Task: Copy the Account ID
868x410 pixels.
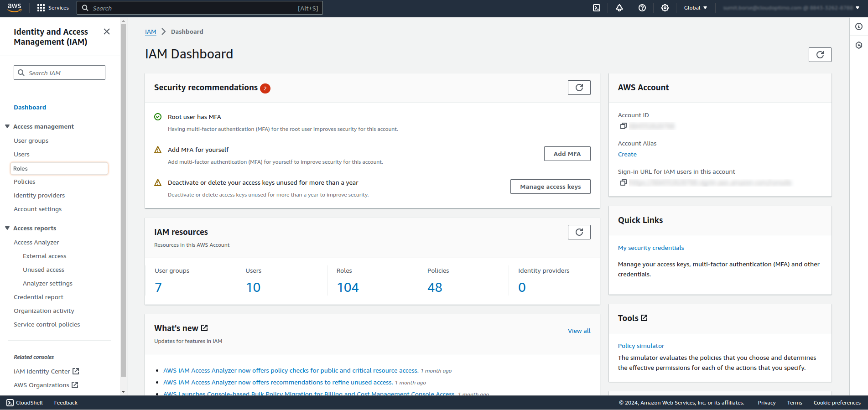Action: point(623,126)
